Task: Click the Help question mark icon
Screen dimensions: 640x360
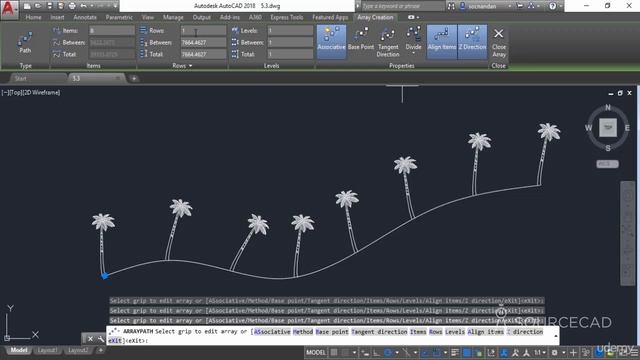Action: tap(552, 6)
